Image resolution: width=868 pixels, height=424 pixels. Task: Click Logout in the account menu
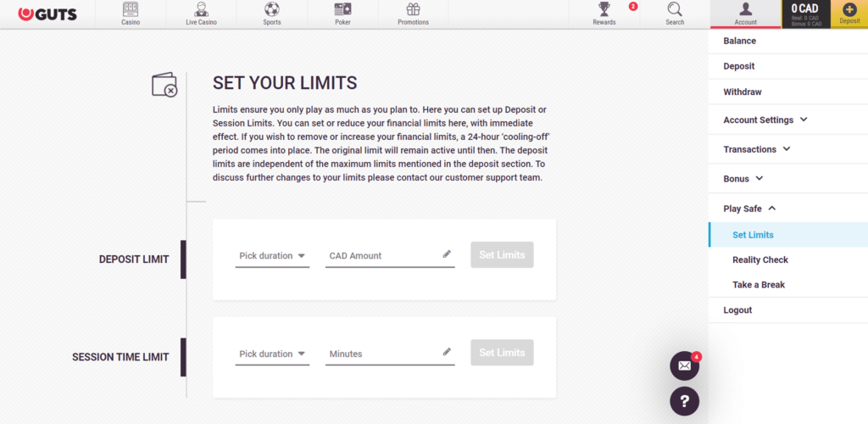[x=737, y=310]
